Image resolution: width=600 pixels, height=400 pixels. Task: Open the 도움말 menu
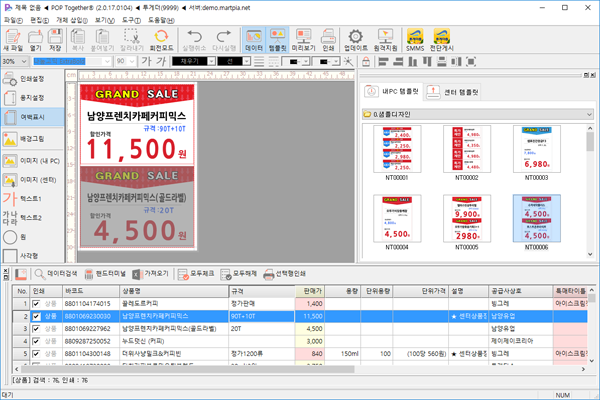161,20
